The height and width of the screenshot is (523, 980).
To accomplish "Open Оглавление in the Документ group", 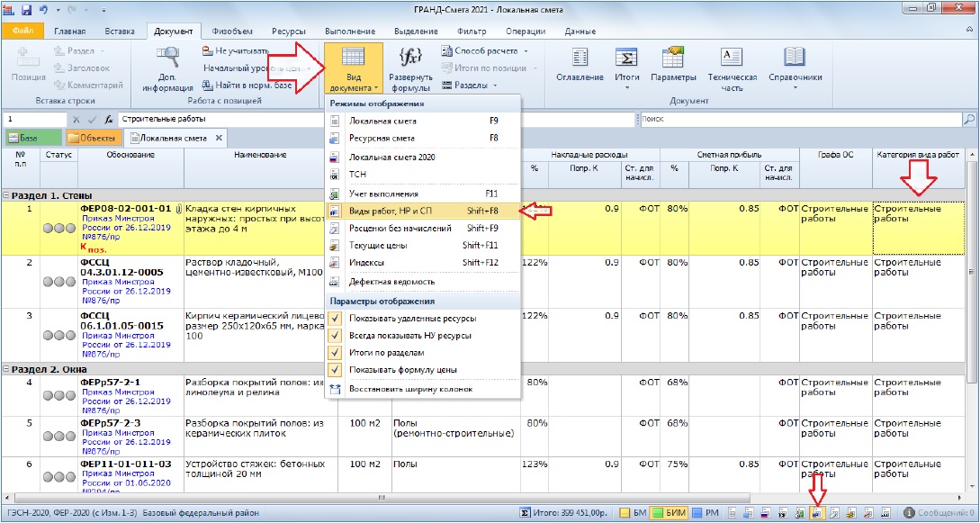I will [580, 66].
